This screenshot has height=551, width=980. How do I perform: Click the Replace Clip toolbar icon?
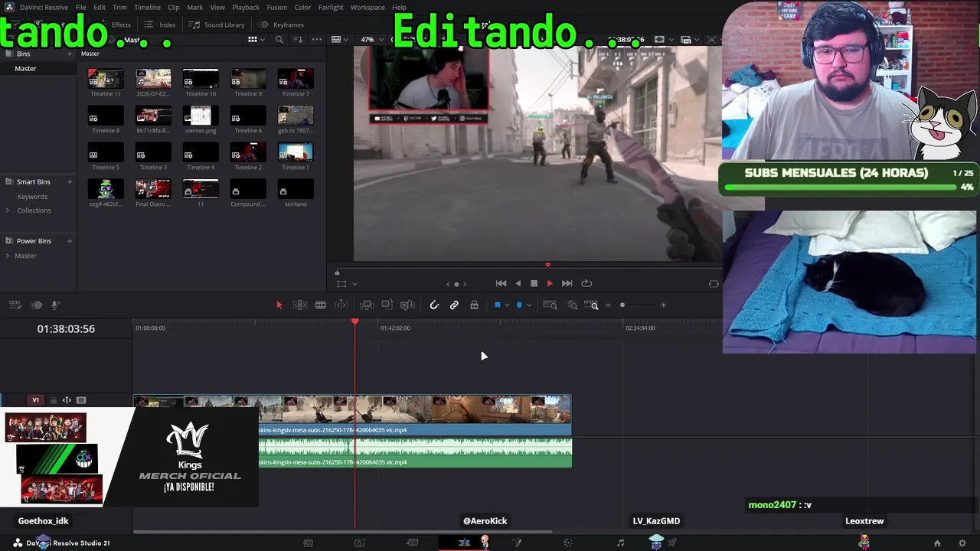[408, 305]
